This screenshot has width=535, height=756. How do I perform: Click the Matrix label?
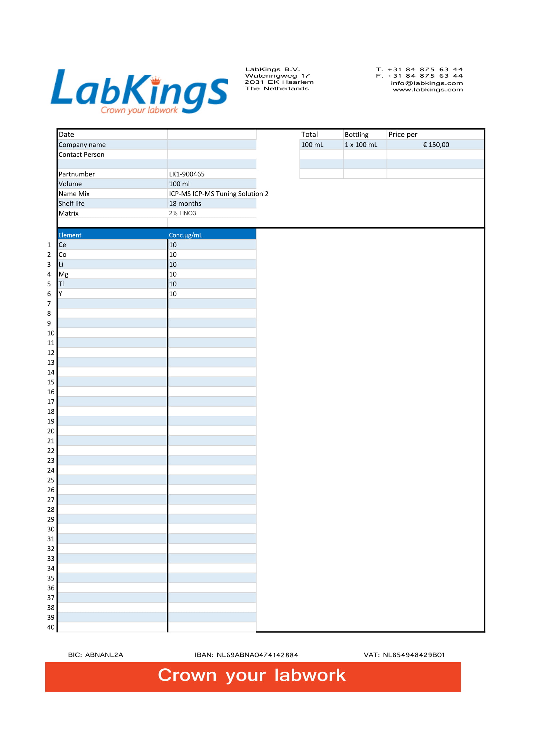pos(69,213)
